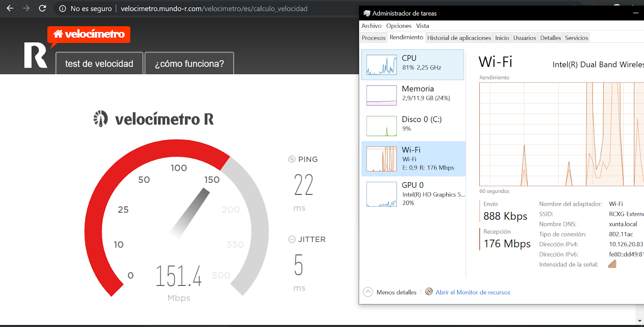Open the site info icon next to 'No es seguro'

(x=62, y=8)
